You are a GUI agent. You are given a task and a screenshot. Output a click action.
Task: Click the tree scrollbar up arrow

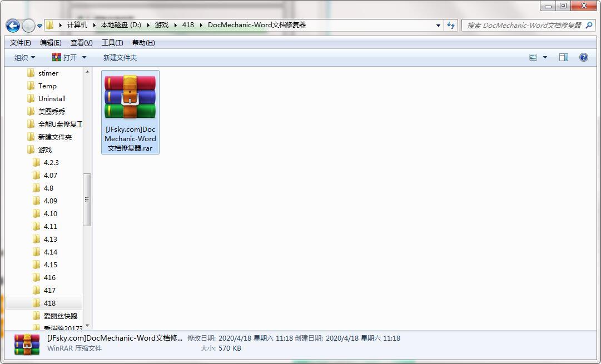(x=87, y=72)
